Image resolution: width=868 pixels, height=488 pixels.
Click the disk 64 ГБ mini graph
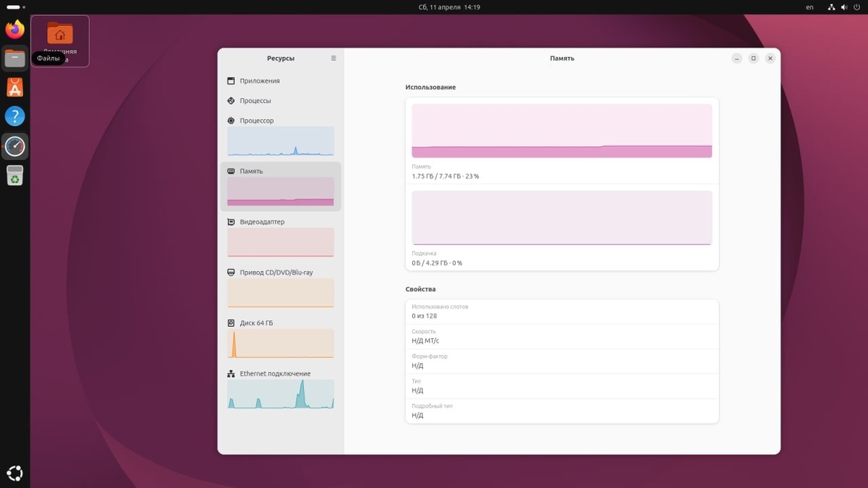coord(281,343)
